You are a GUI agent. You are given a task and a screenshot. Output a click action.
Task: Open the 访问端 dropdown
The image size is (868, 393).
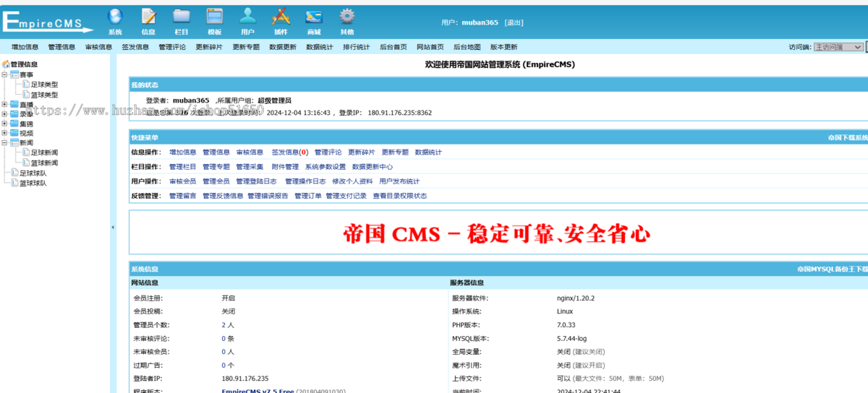(838, 47)
